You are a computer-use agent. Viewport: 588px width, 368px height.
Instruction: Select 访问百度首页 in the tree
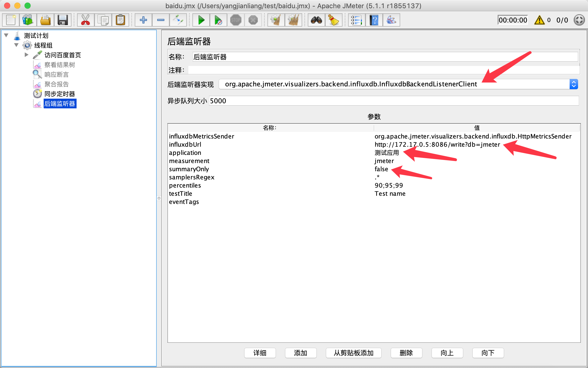coord(63,55)
